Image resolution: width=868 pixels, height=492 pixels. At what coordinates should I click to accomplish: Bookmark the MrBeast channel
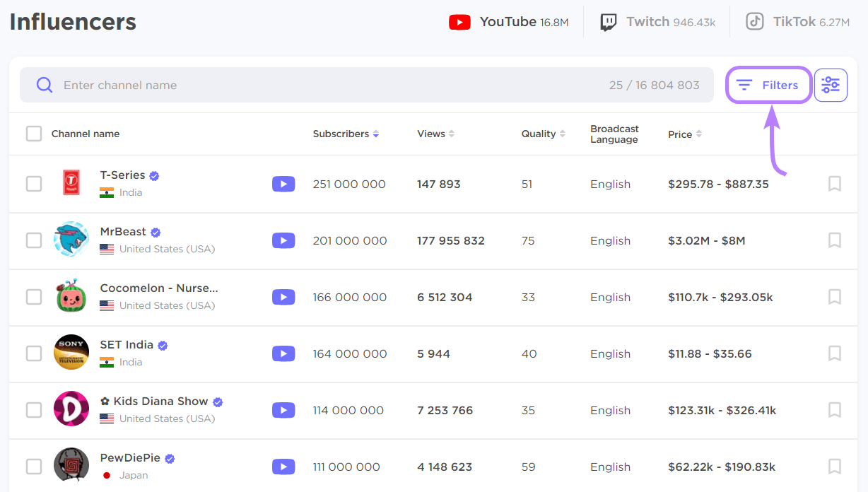point(834,240)
